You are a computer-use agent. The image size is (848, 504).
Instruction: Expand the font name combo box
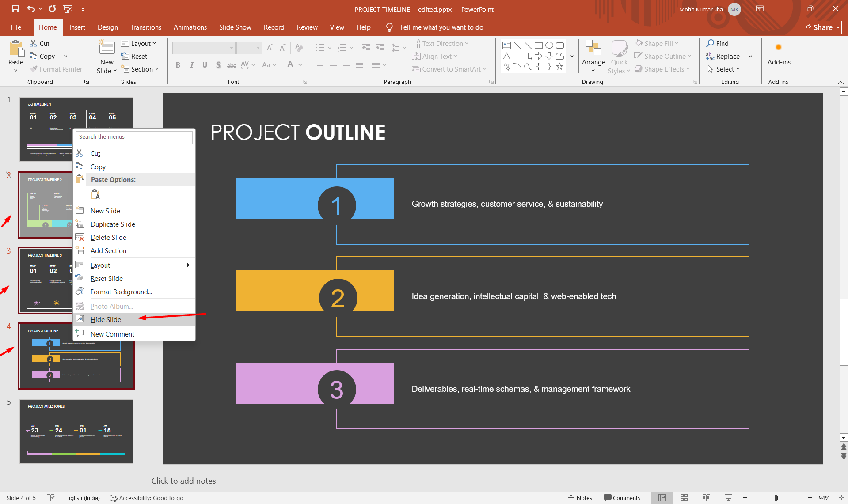click(x=231, y=48)
